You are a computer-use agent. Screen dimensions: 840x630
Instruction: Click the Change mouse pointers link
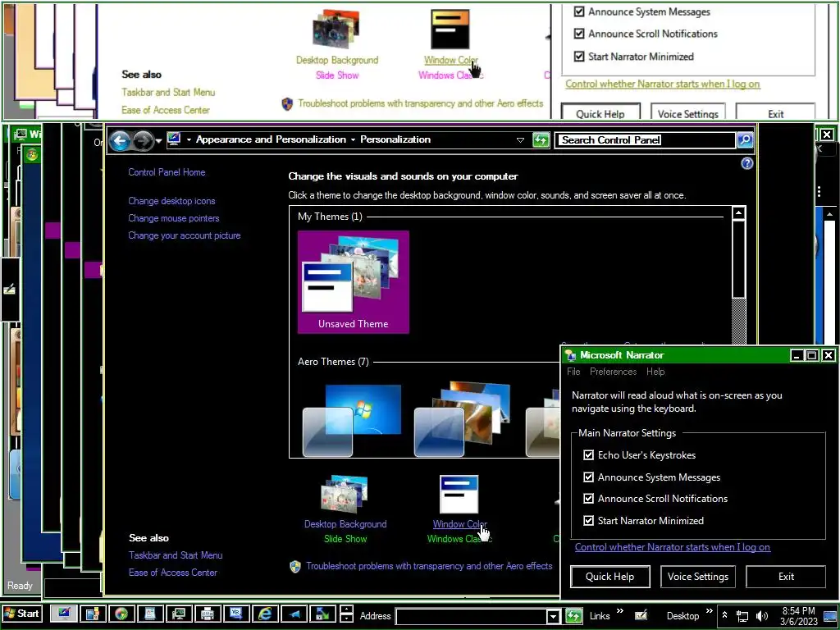[174, 218]
